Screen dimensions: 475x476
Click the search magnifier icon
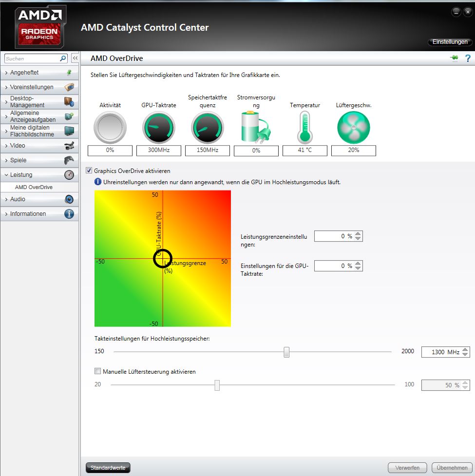click(63, 58)
